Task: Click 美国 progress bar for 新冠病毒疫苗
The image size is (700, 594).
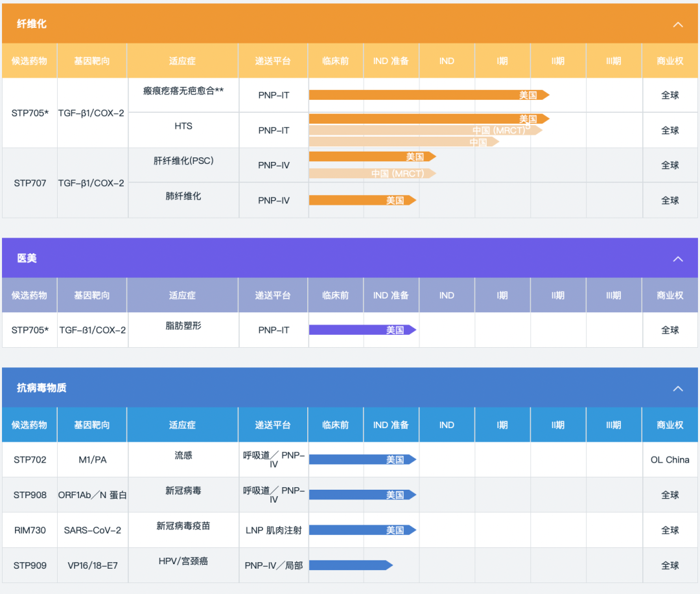Action: 362,530
